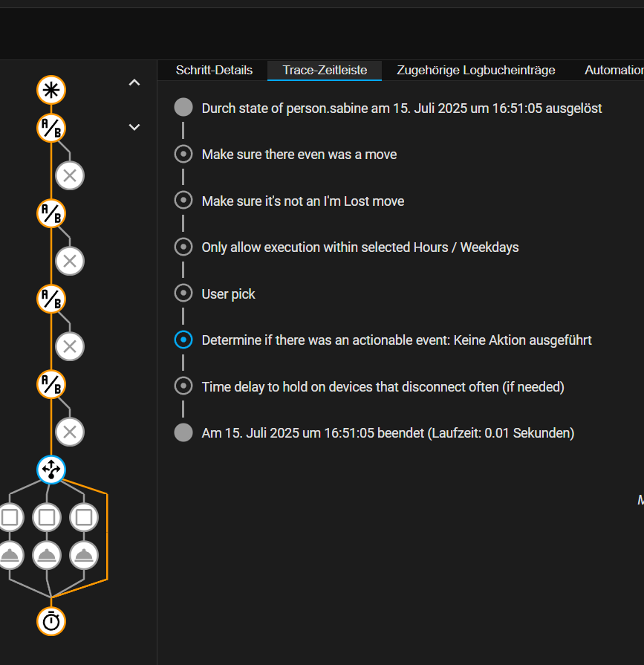Select the delay stopwatch node at the bottom

point(51,620)
